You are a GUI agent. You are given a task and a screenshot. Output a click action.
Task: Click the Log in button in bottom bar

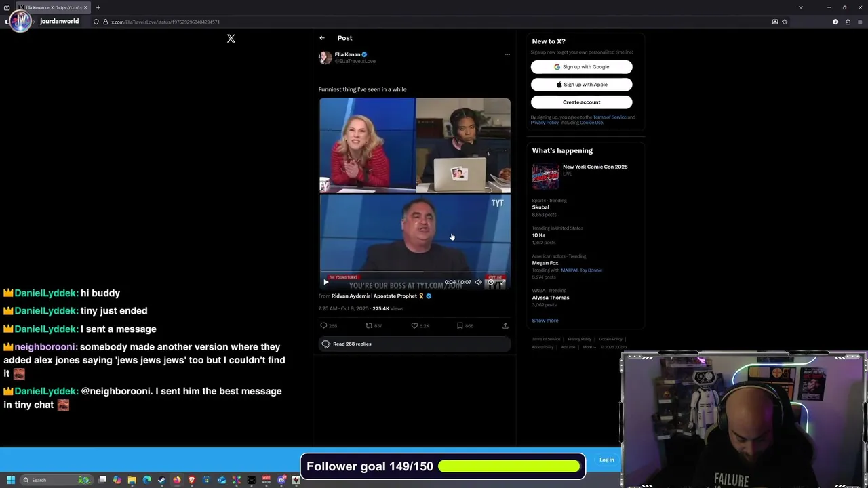pos(607,460)
